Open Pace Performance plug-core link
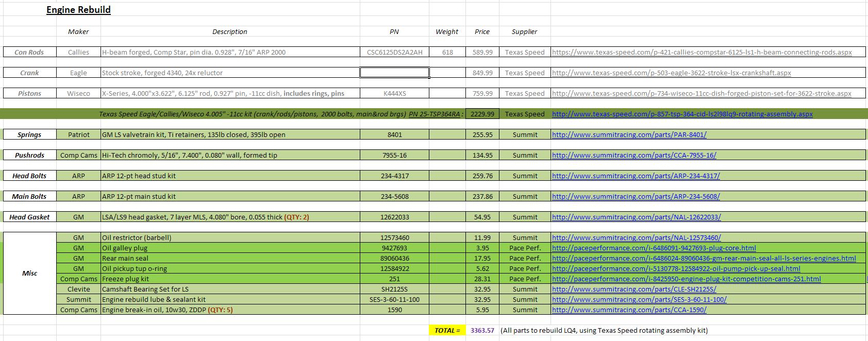Image resolution: width=868 pixels, height=341 pixels. tap(654, 248)
